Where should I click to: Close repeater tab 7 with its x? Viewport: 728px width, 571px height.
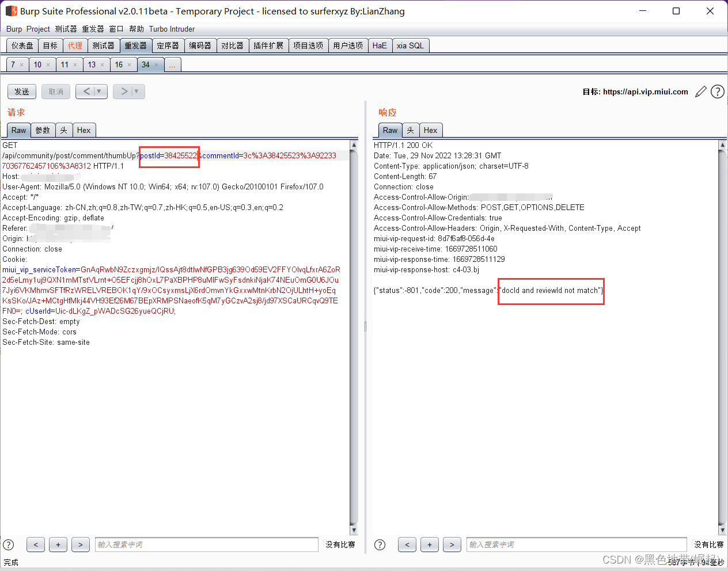click(x=22, y=65)
